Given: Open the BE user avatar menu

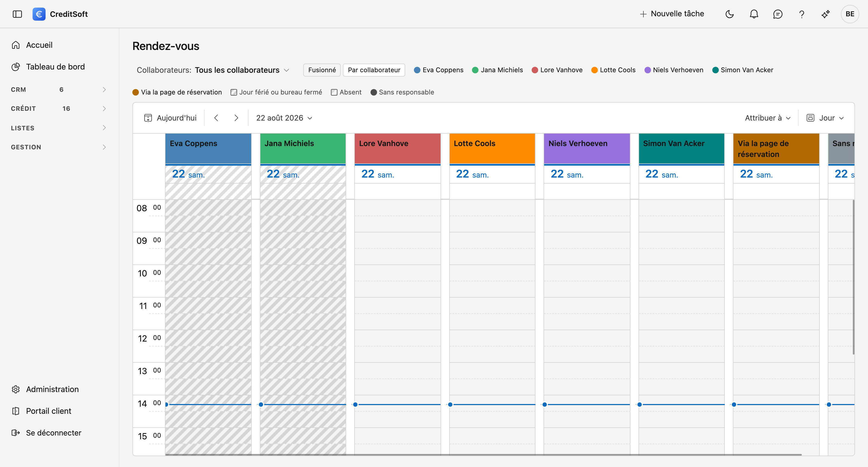Looking at the screenshot, I should [850, 14].
